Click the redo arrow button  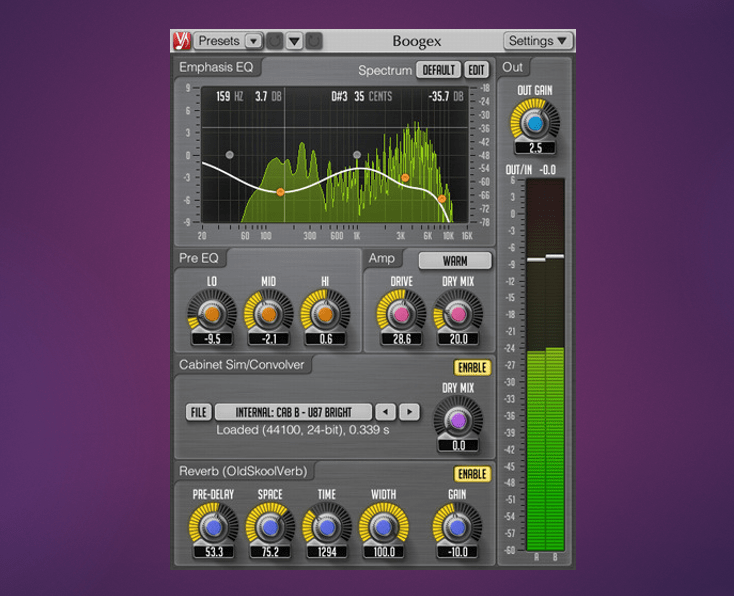(x=314, y=41)
